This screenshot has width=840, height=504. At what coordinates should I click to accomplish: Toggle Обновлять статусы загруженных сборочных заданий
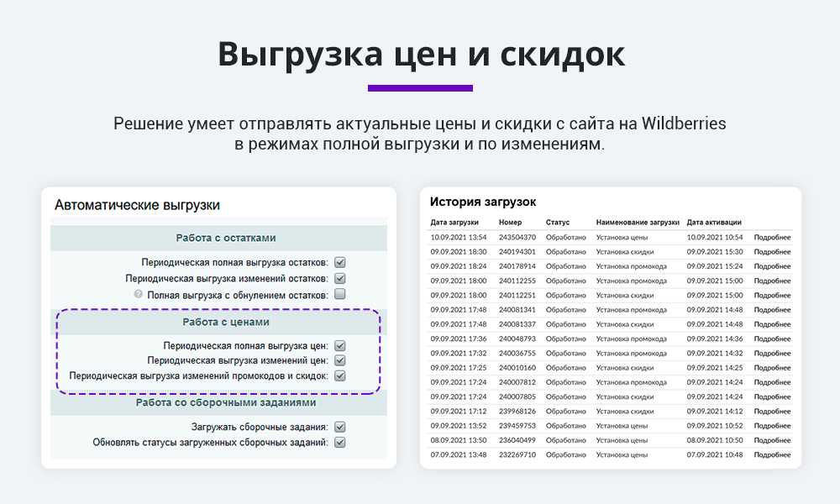tap(340, 443)
